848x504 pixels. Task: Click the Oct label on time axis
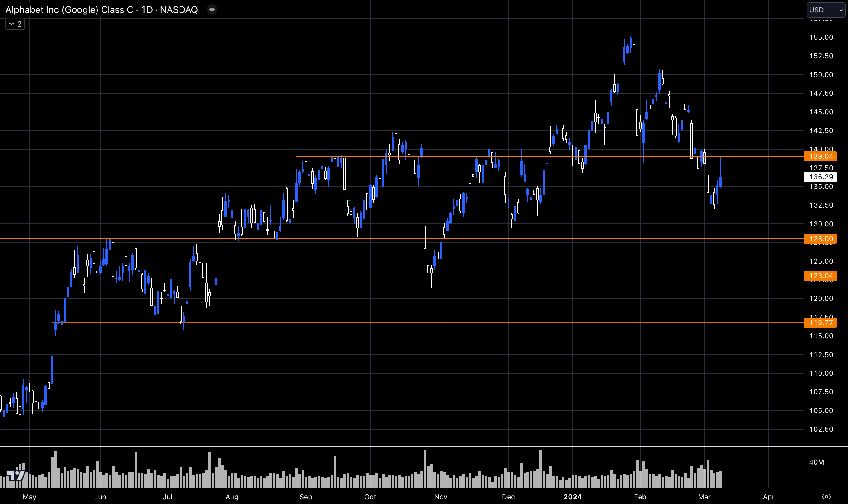[370, 497]
